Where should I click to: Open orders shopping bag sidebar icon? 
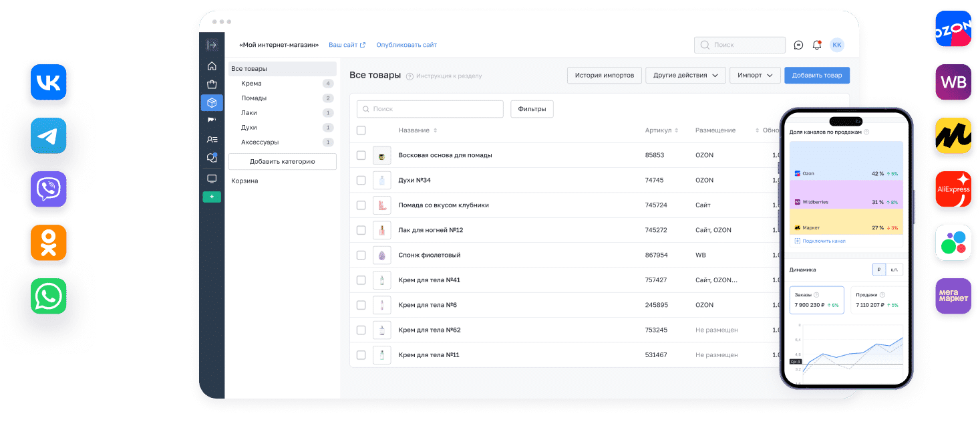(212, 84)
